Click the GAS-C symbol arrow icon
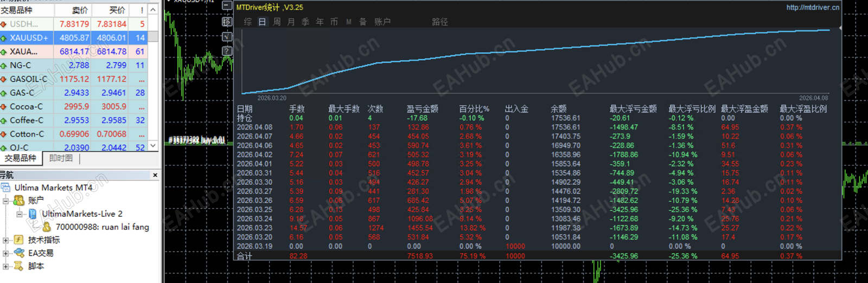868x283 pixels. [4, 93]
